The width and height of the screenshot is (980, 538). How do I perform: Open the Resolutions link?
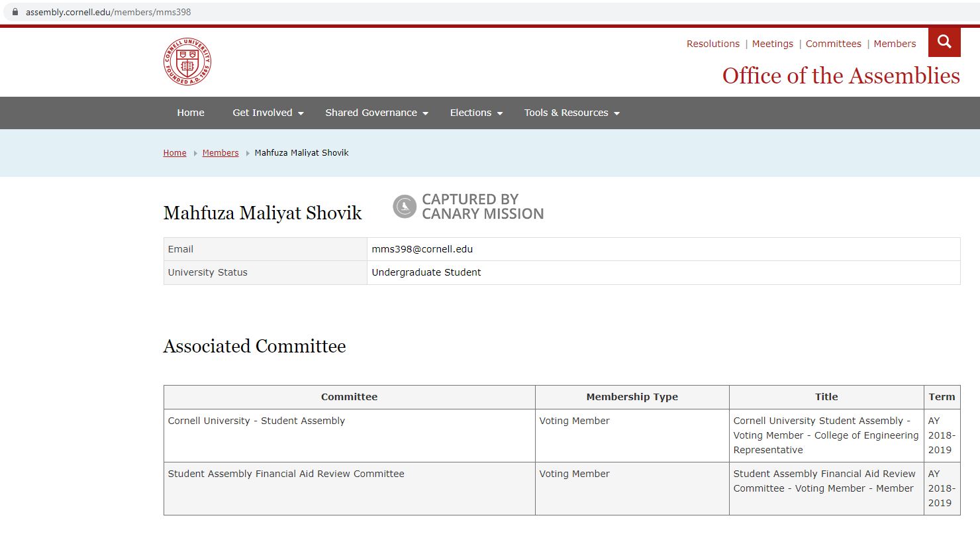coord(713,44)
